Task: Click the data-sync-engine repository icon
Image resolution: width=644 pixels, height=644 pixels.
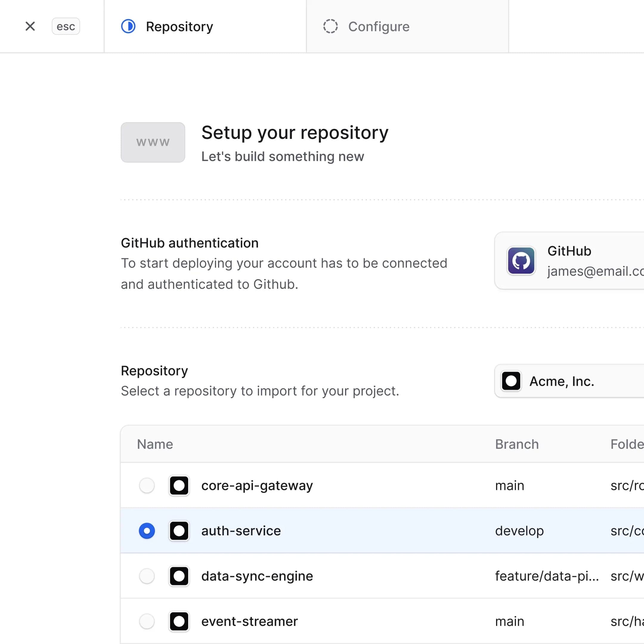Action: pos(179,576)
